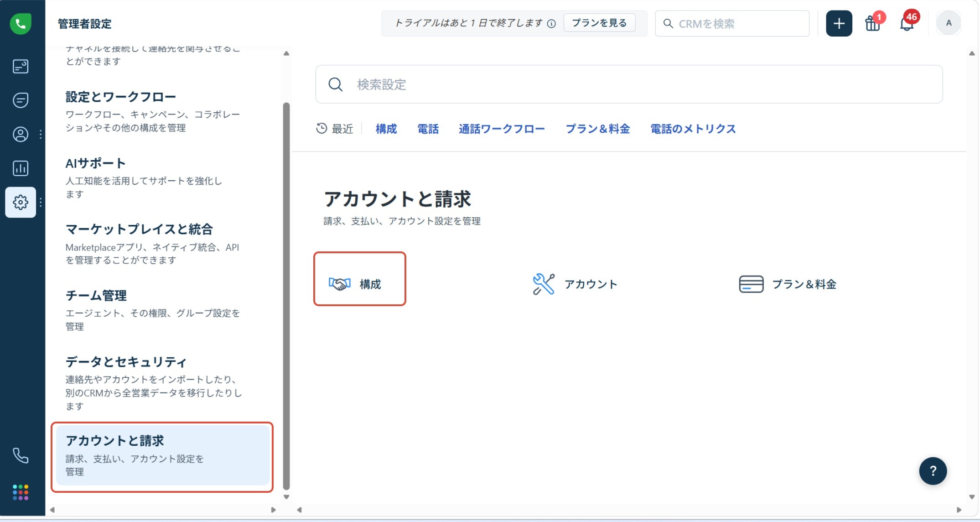
Task: Open the gift box icon with badge
Action: 872,23
